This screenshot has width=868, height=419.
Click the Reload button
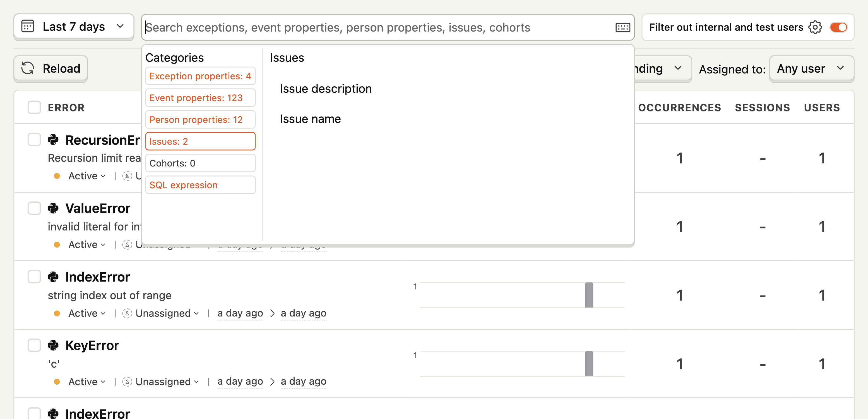(51, 68)
